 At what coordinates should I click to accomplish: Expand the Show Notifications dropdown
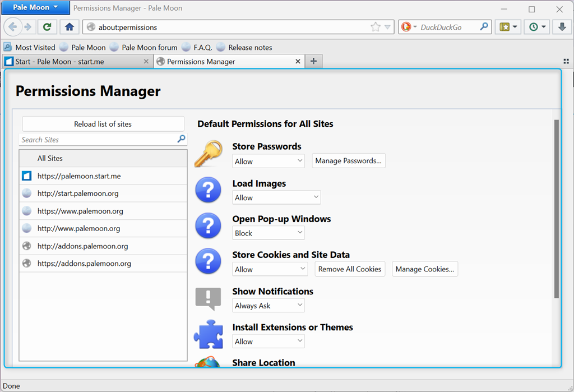pyautogui.click(x=269, y=306)
